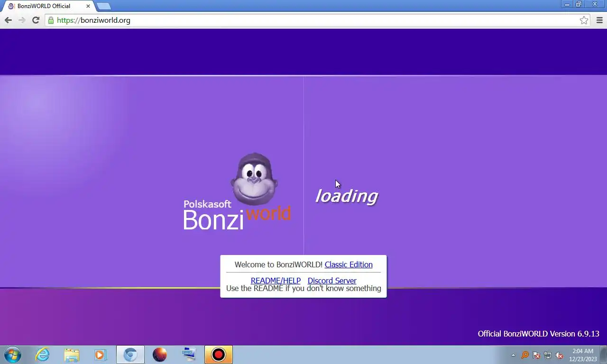Minimize the browser window
Image resolution: width=607 pixels, height=364 pixels.
click(567, 4)
